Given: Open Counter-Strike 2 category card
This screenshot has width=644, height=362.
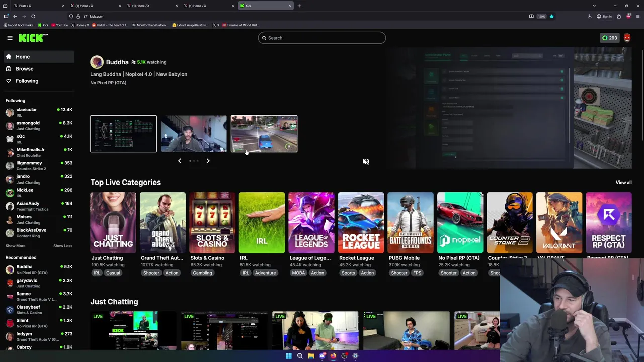Looking at the screenshot, I should [x=509, y=222].
